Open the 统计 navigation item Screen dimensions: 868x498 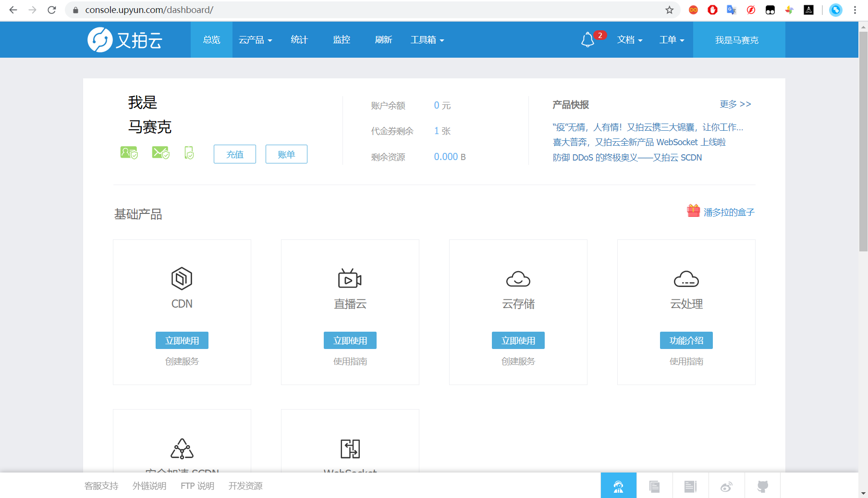pos(299,40)
